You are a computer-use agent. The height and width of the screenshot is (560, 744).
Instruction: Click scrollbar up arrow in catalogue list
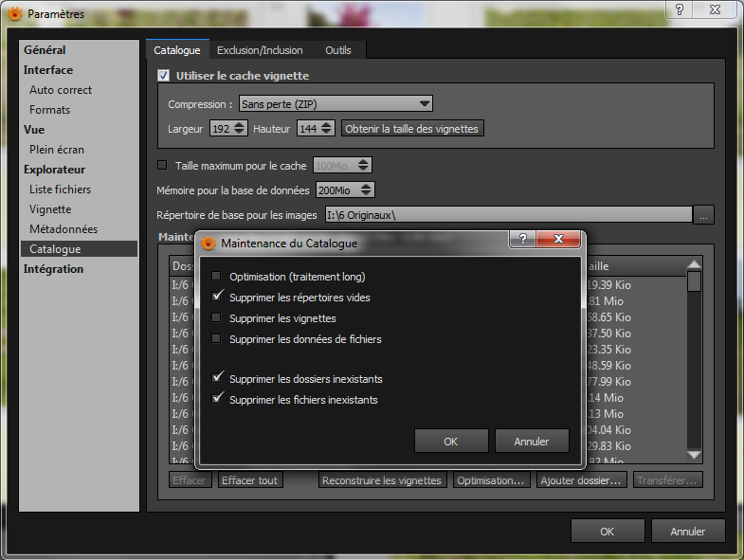click(x=694, y=264)
